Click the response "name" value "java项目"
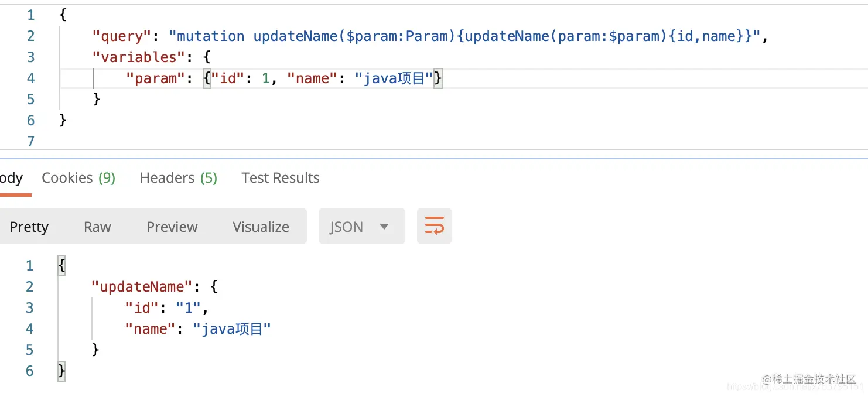This screenshot has width=868, height=397. click(x=232, y=329)
